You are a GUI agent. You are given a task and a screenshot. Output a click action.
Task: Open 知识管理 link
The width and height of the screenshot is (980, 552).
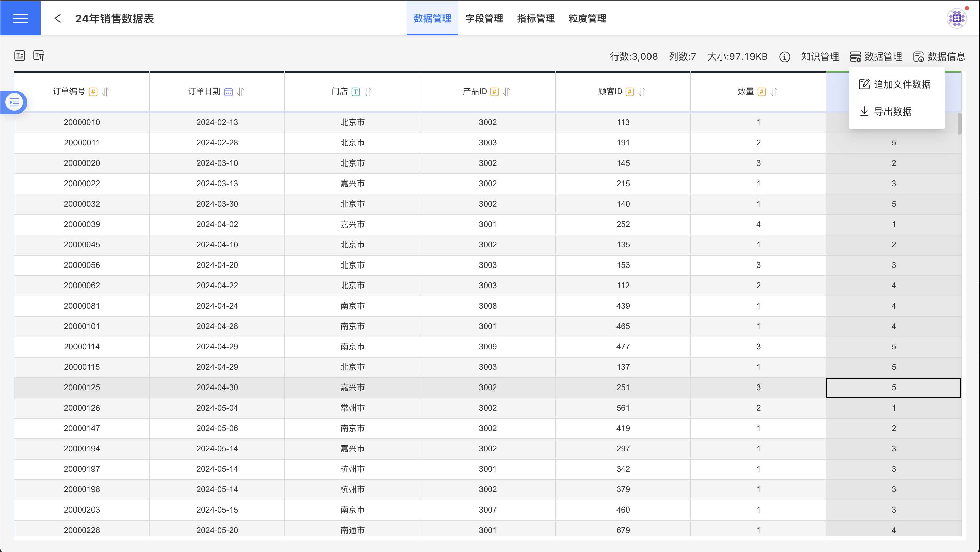tap(820, 57)
